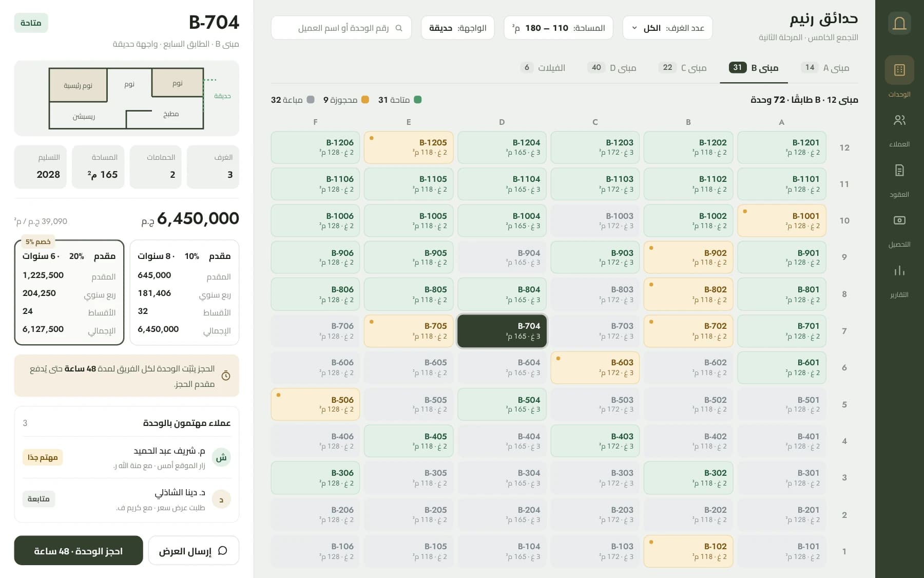
Task: Click the app logo icon in sidebar
Action: coord(899,24)
